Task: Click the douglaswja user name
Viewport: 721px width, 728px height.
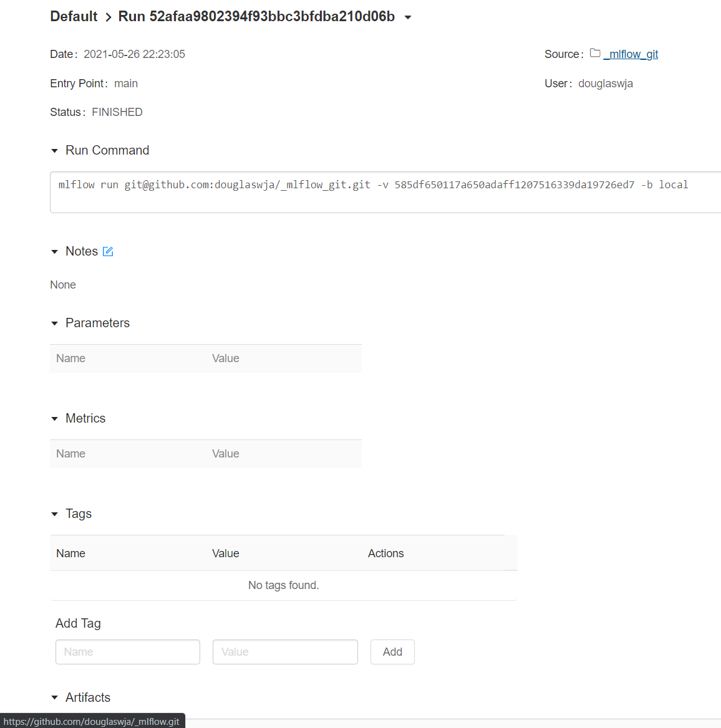Action: (x=605, y=83)
